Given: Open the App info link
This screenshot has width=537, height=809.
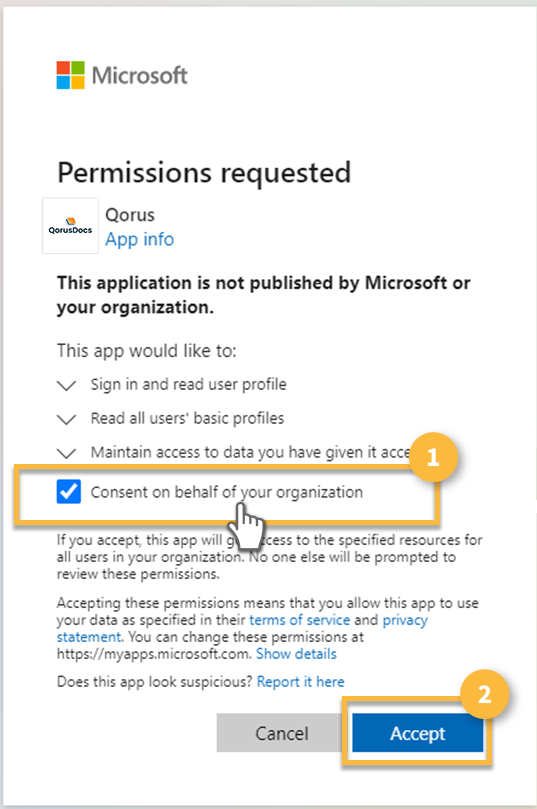Looking at the screenshot, I should [139, 239].
